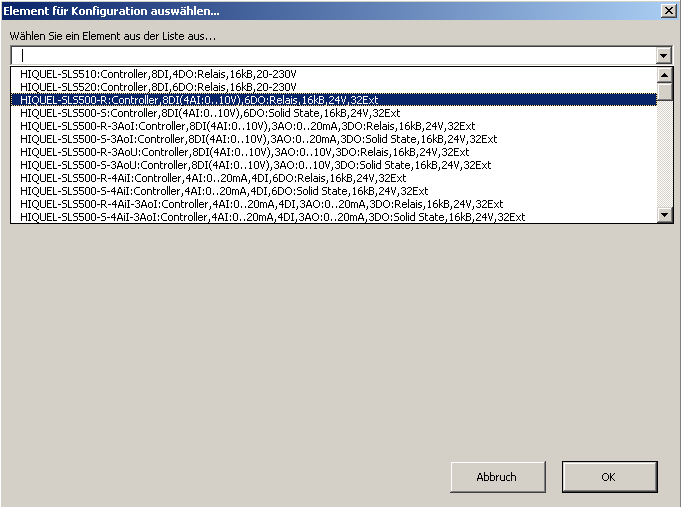This screenshot has height=507, width=681.
Task: Select HIQUEL-SLS500-R-3AoU list entry
Action: coord(334,152)
